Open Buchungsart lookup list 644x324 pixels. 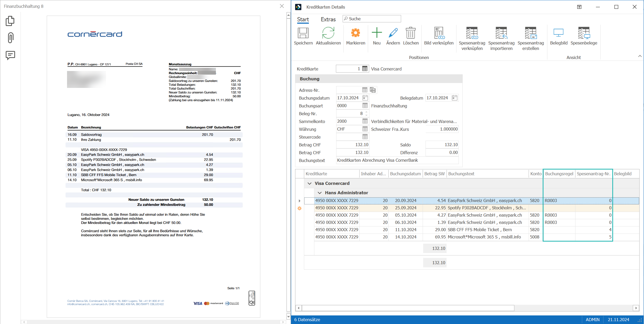[x=365, y=106]
